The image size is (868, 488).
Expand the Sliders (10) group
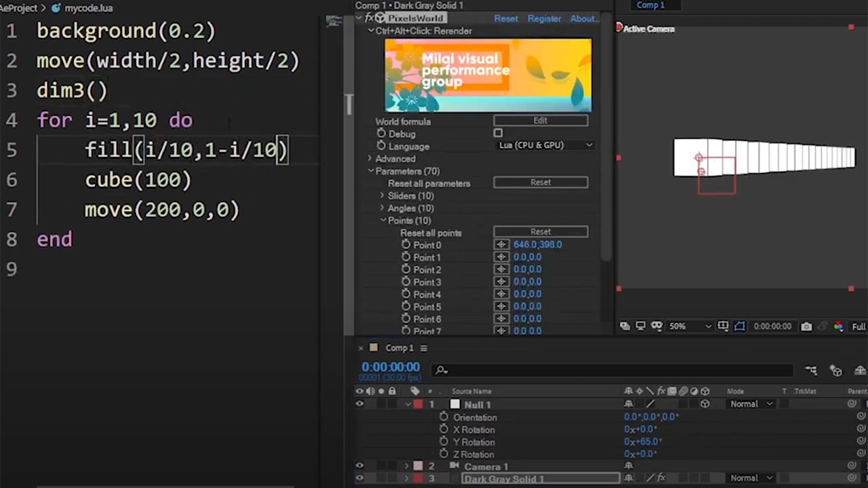(382, 196)
